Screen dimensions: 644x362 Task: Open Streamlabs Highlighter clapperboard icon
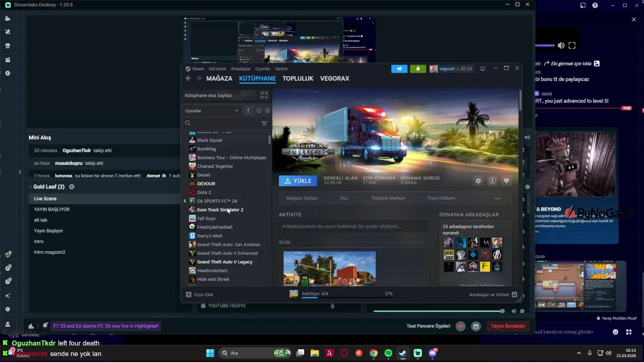pos(8,60)
